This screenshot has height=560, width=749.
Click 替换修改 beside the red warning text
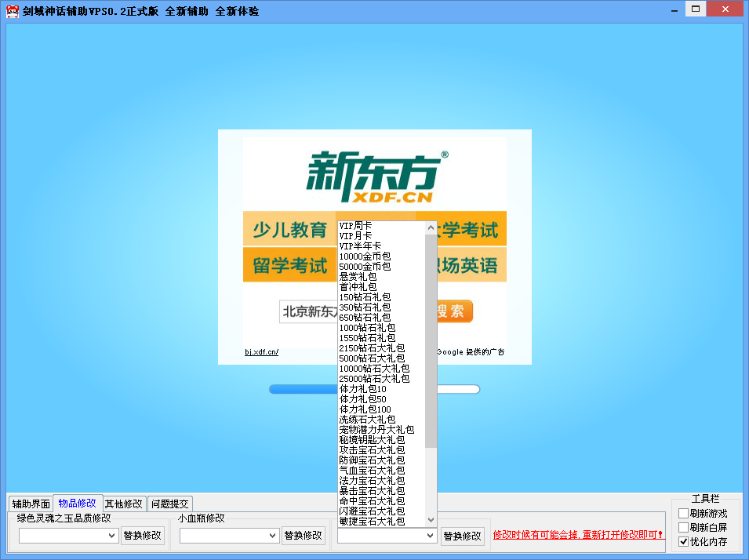tap(463, 536)
